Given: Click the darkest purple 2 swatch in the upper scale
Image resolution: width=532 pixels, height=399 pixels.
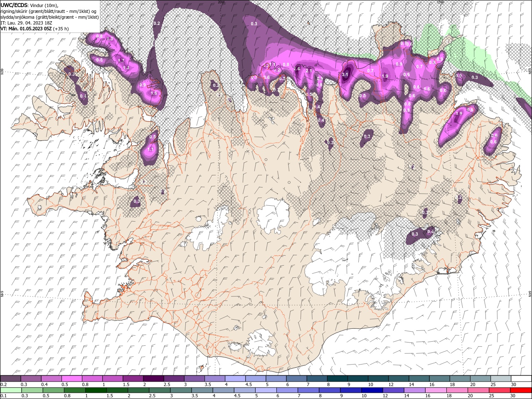Looking at the screenshot, I should pyautogui.click(x=153, y=378).
